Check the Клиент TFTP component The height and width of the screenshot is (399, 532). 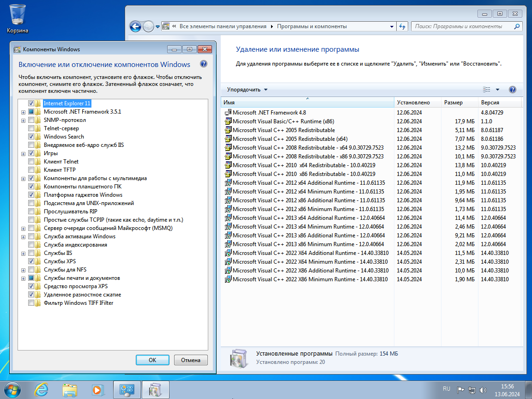click(31, 169)
